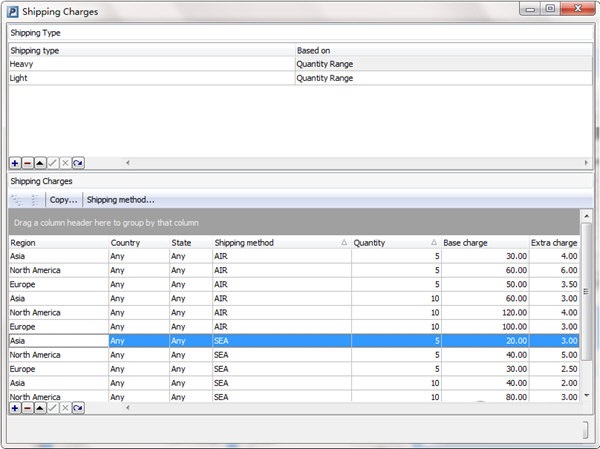Delete the selected shipping charge row

(28, 408)
